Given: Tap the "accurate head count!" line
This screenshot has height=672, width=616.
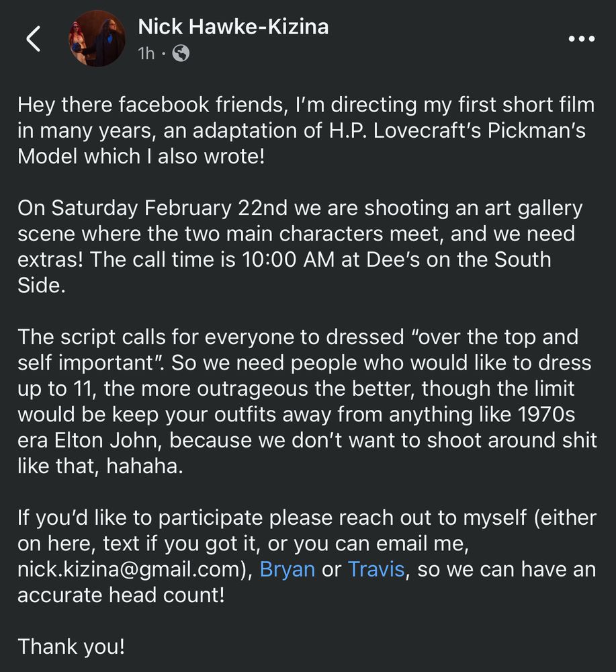Looking at the screenshot, I should [x=121, y=595].
